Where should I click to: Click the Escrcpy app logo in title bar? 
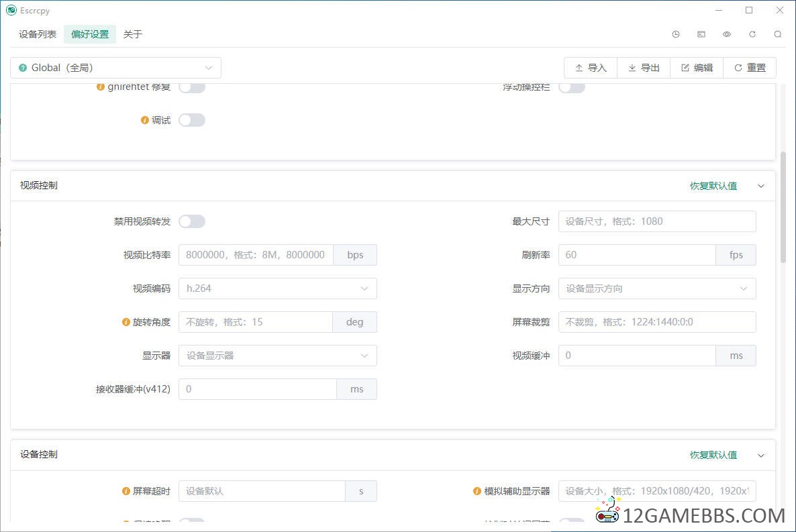11,10
